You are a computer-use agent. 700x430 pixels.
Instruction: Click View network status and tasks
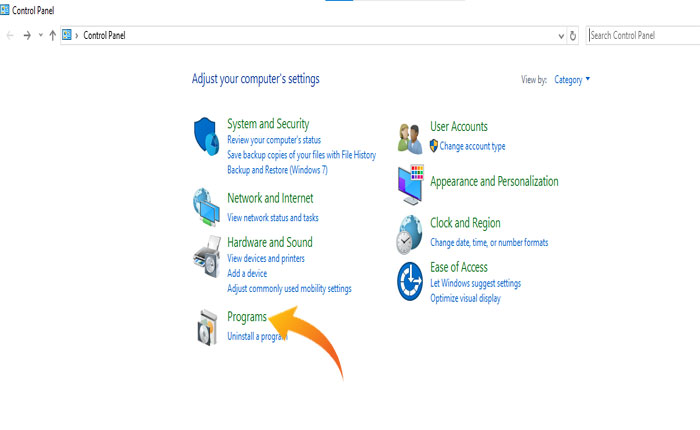coord(272,217)
